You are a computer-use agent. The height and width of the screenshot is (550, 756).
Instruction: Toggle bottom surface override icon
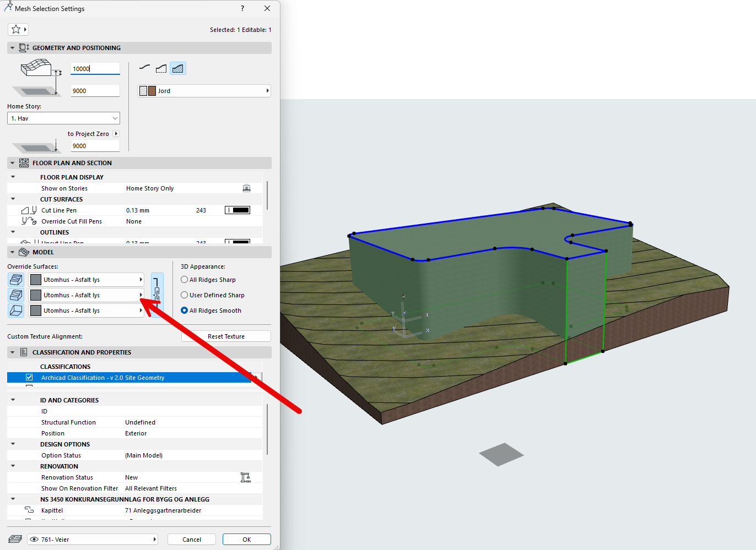(16, 311)
